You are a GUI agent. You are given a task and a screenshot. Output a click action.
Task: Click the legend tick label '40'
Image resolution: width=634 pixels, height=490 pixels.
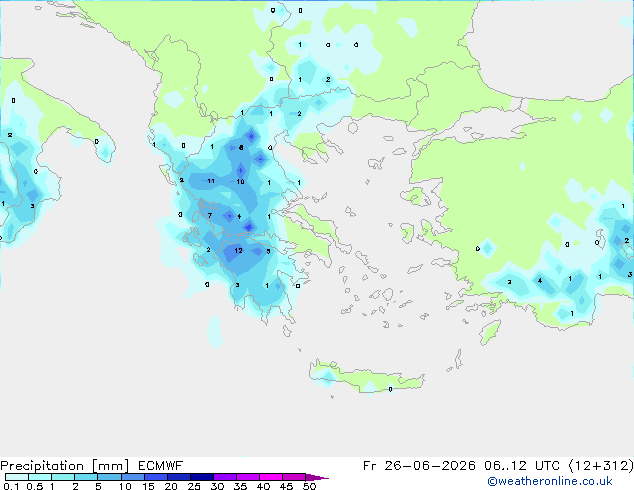[x=263, y=486]
